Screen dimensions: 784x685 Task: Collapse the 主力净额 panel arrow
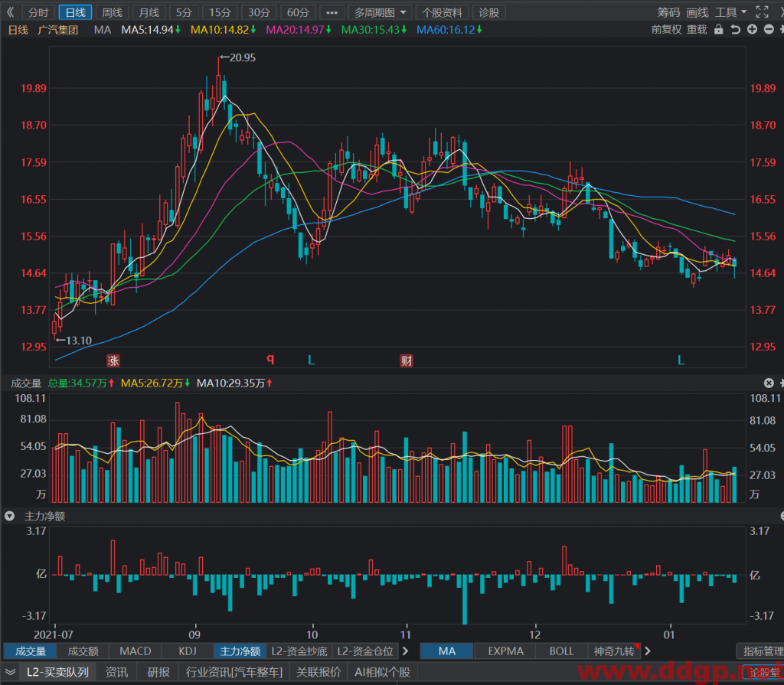click(x=9, y=516)
